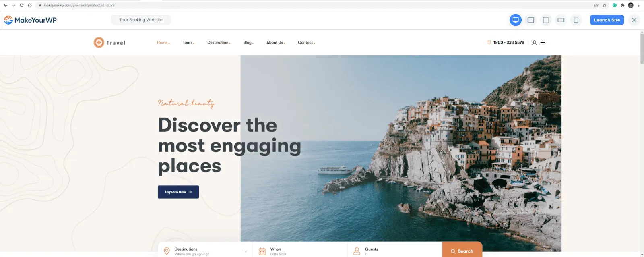The height and width of the screenshot is (257, 644).
Task: Open the Tours menu
Action: (188, 42)
